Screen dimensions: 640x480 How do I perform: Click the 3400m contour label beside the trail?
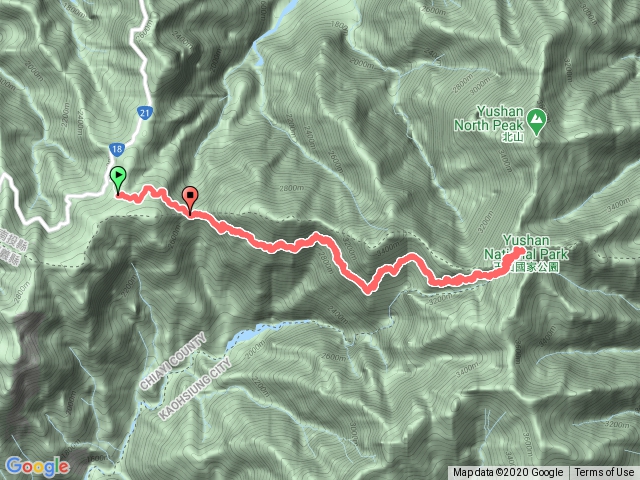click(387, 247)
